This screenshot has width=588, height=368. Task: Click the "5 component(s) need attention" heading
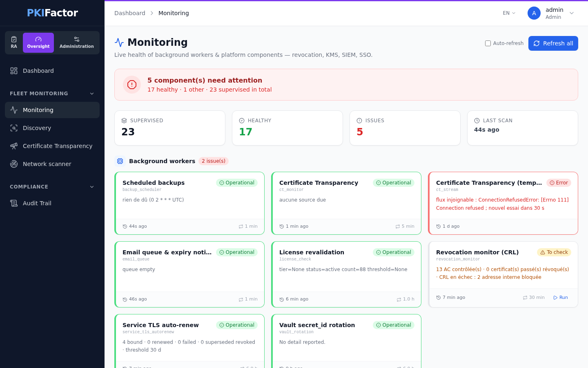[205, 81]
